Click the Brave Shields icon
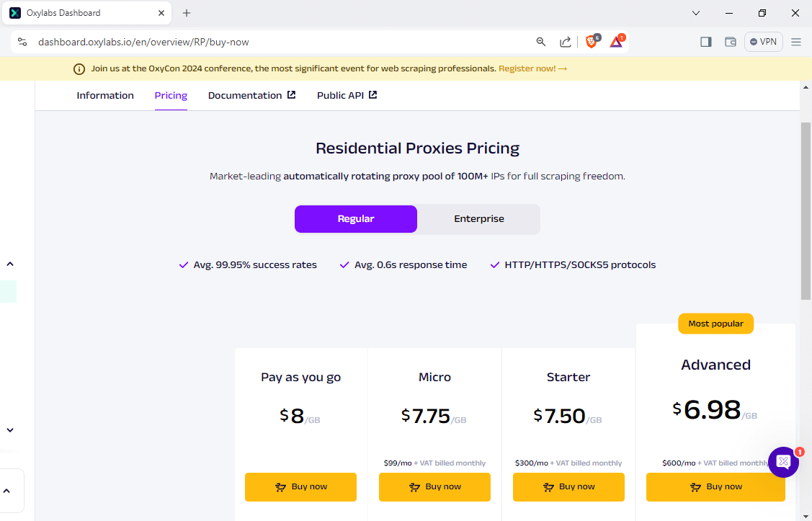The height and width of the screenshot is (521, 812). tap(592, 42)
